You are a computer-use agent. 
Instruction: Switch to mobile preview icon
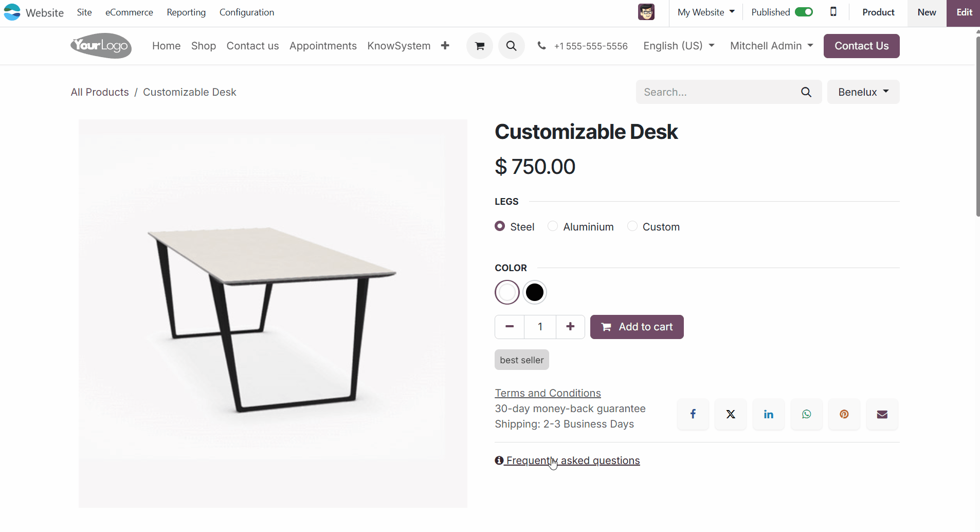click(x=833, y=12)
